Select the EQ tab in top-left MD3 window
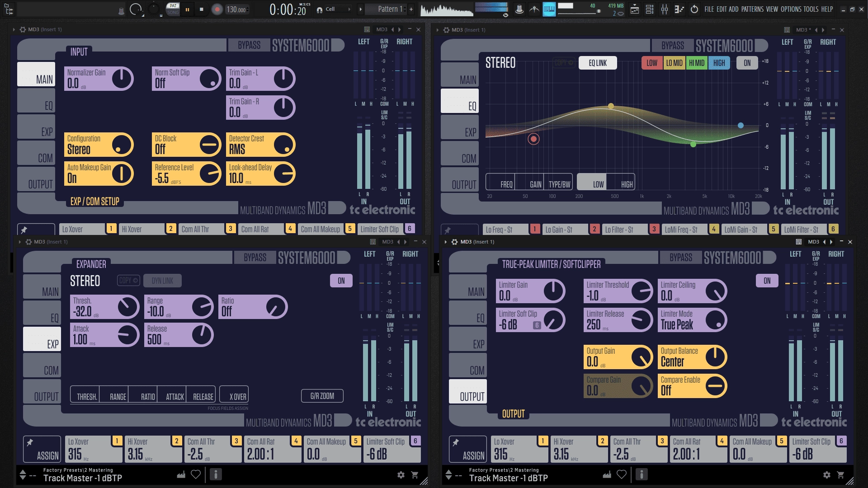Viewport: 868px width, 488px height. (36, 100)
